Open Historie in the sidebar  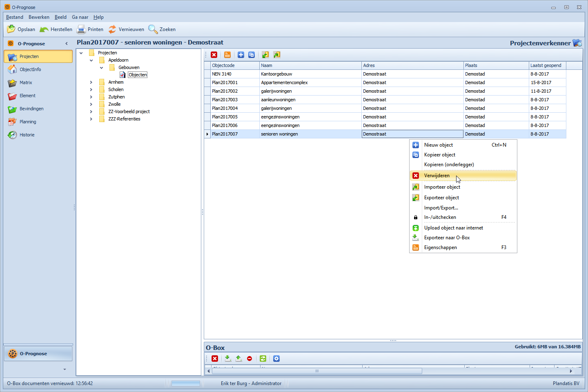[38, 135]
